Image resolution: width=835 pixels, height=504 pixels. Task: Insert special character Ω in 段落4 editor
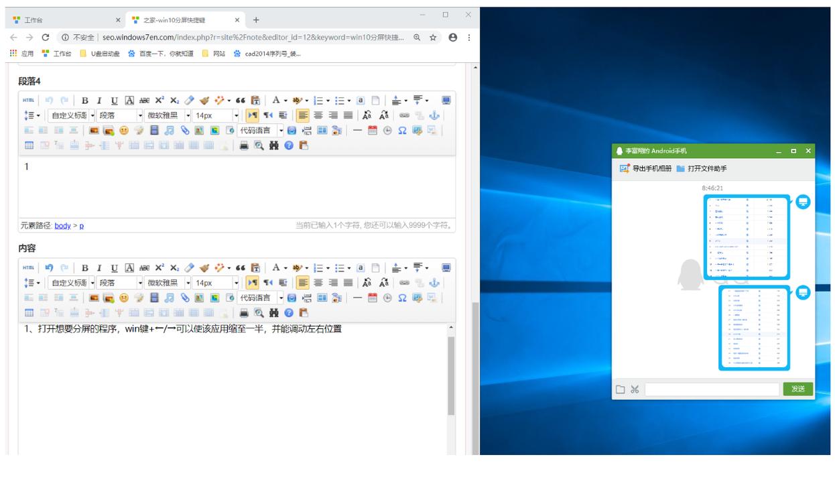(402, 130)
